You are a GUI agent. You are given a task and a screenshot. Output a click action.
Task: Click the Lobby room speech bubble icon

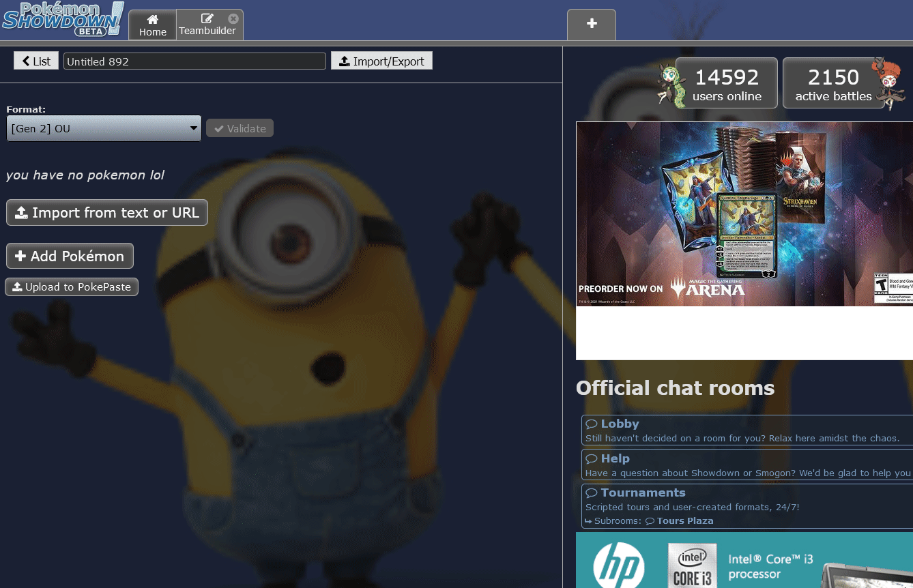[x=592, y=424]
